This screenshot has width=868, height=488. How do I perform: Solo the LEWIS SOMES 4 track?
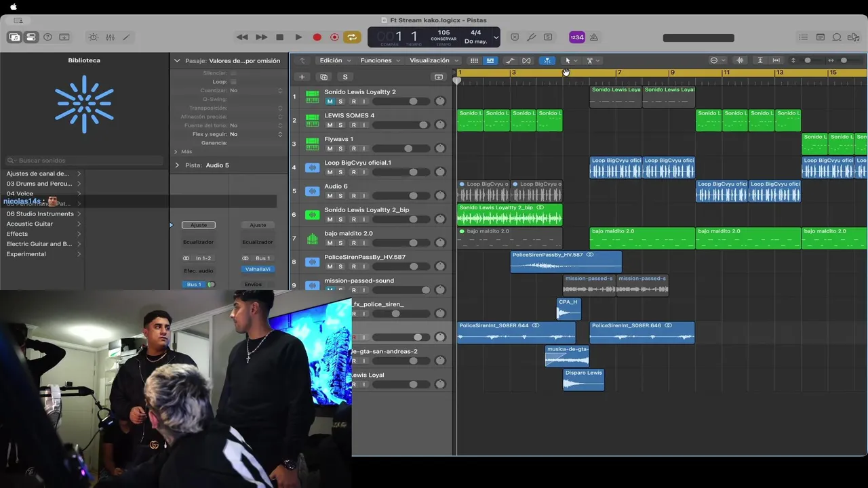tap(341, 125)
